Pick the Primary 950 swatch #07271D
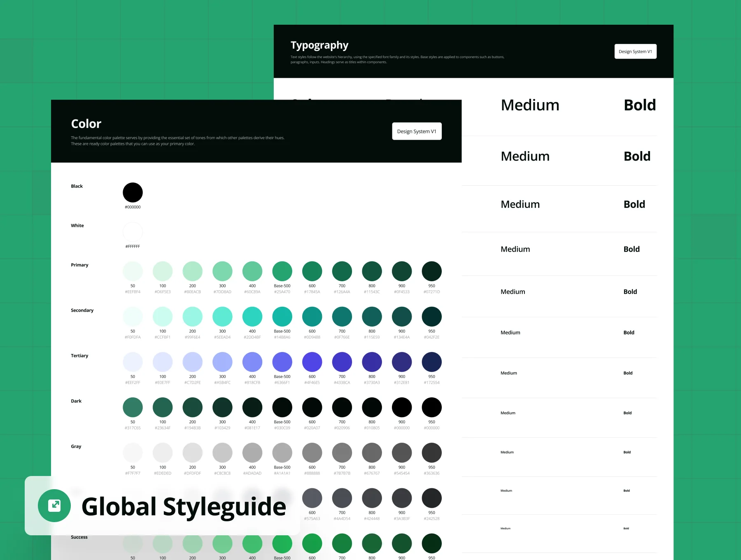This screenshot has height=560, width=741. [431, 271]
